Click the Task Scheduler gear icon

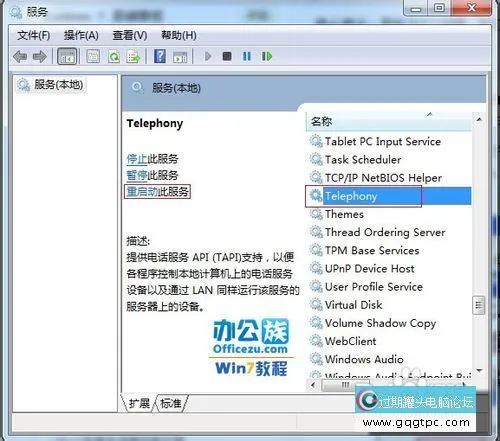[316, 159]
